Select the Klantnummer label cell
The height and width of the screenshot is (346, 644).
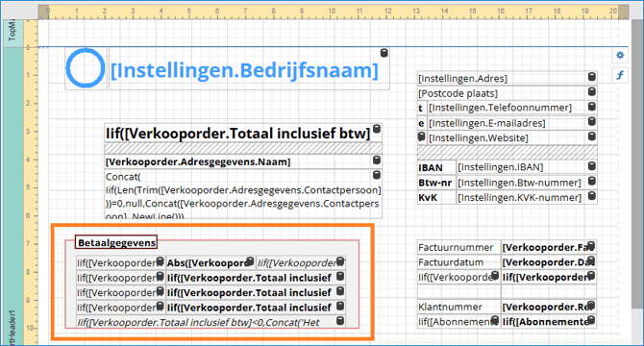click(x=458, y=307)
